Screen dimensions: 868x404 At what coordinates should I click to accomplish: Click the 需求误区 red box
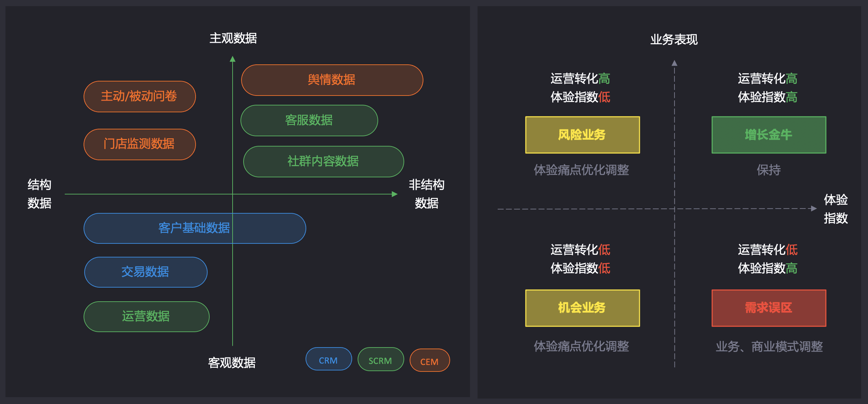(769, 308)
